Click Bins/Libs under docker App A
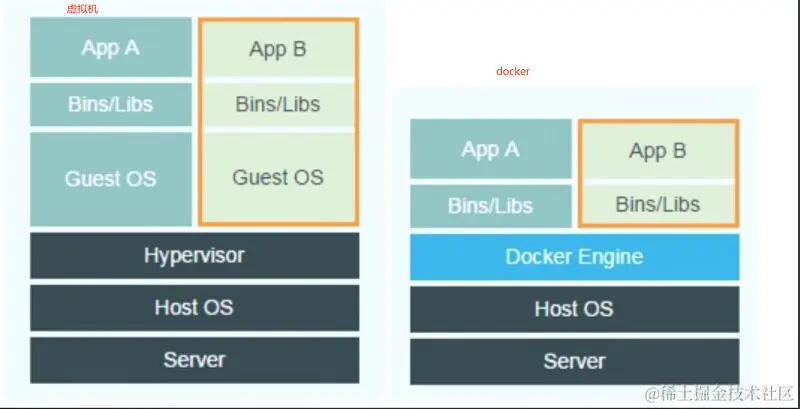 click(x=491, y=206)
